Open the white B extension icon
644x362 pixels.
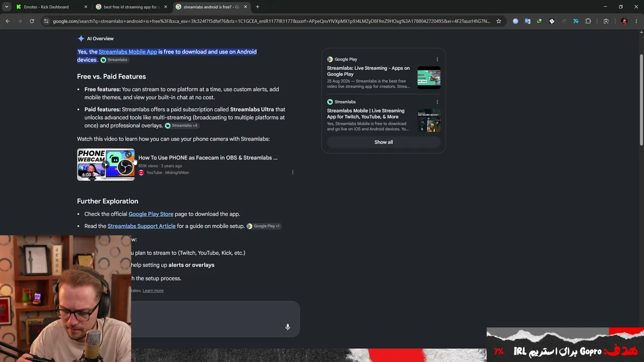coord(552,21)
